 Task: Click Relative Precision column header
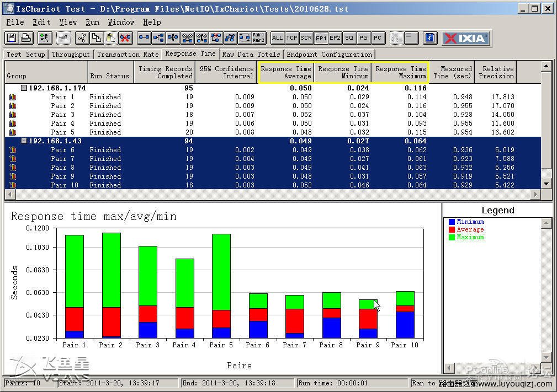(x=496, y=72)
